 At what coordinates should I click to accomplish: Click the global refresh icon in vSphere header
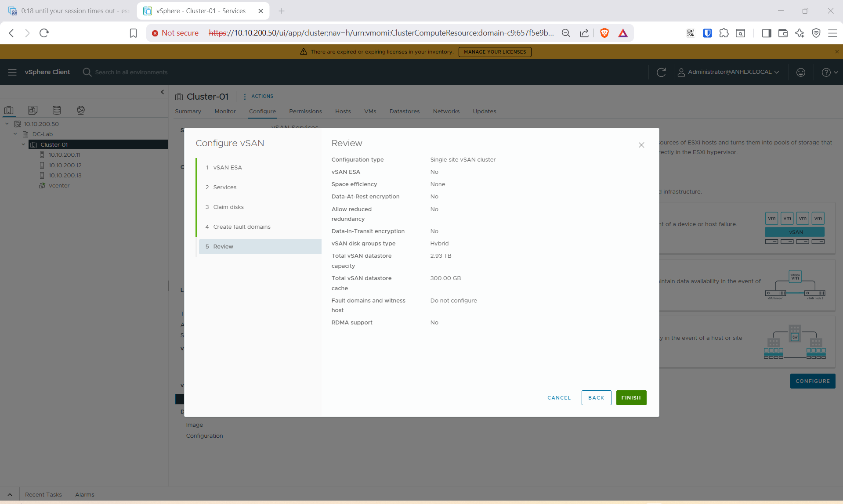pos(661,72)
